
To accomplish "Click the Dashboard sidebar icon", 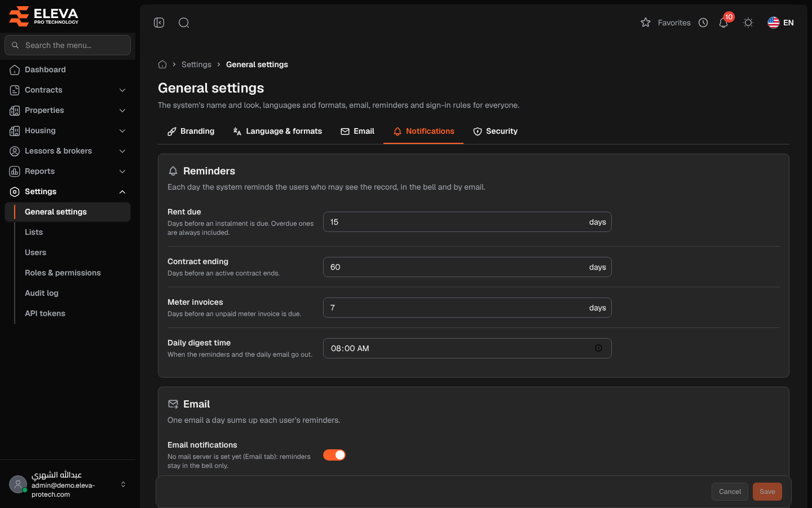I will (x=15, y=70).
